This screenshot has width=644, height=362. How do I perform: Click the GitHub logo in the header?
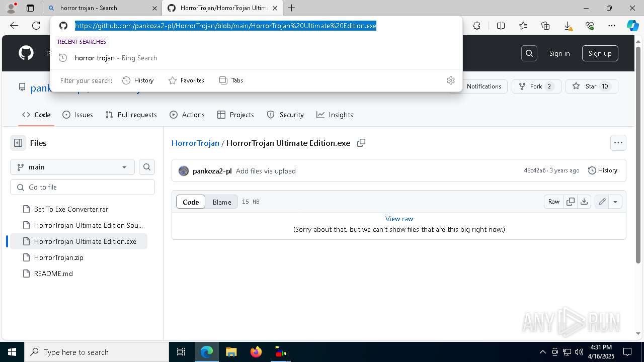[26, 53]
